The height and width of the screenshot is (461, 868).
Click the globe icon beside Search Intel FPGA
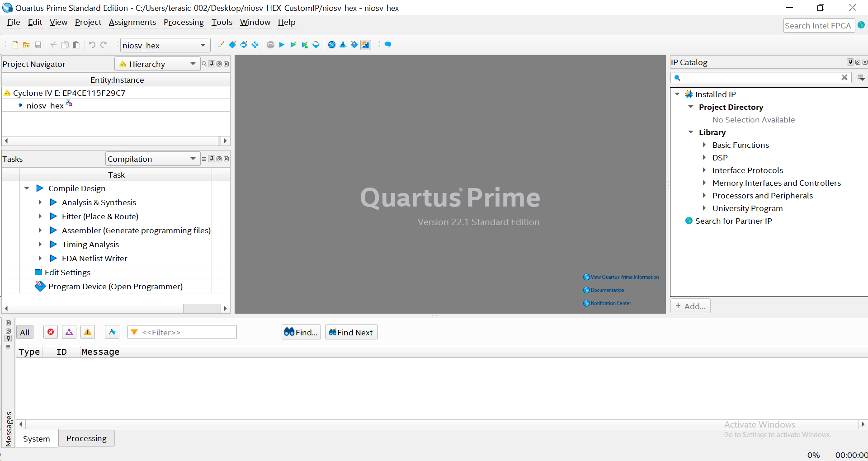point(861,25)
